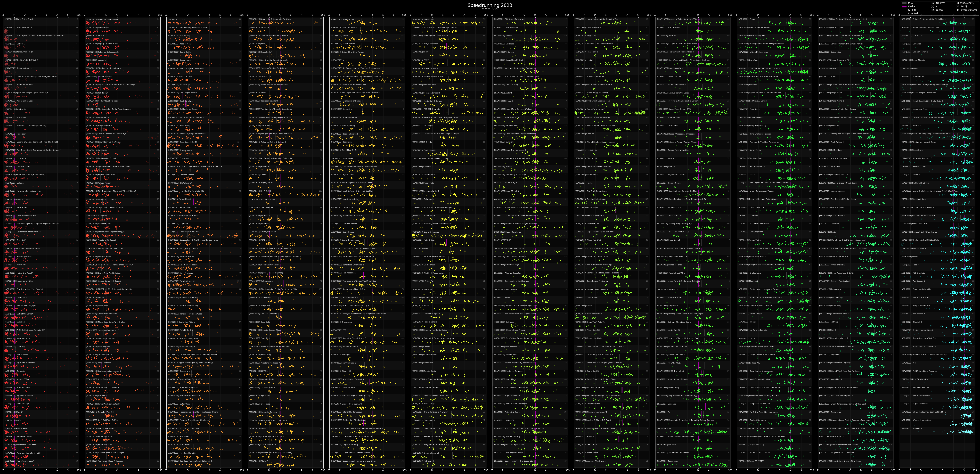Click '[AGDQ2023] Morodashi Sumo' row label
This screenshot has height=474, width=980.
coord(914,109)
